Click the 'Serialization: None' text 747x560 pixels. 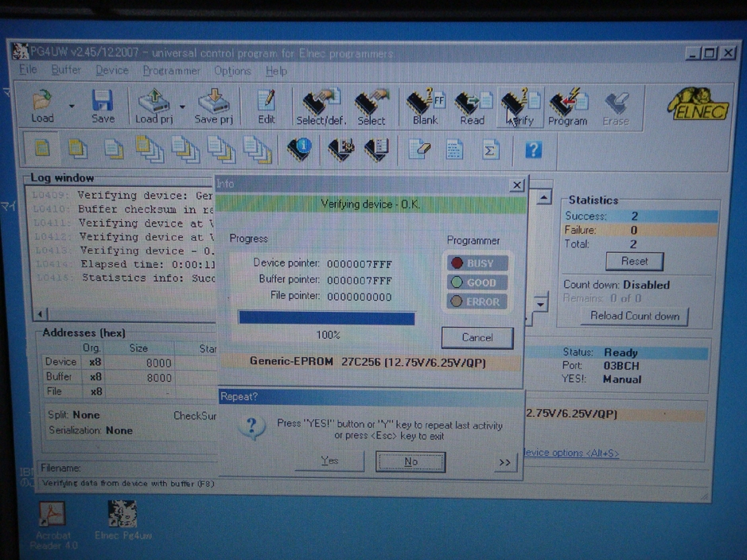coord(91,430)
